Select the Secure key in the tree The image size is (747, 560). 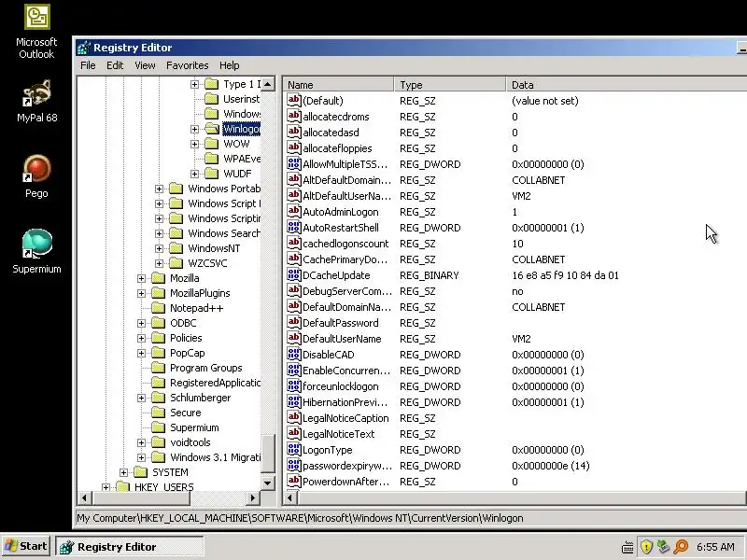[185, 413]
